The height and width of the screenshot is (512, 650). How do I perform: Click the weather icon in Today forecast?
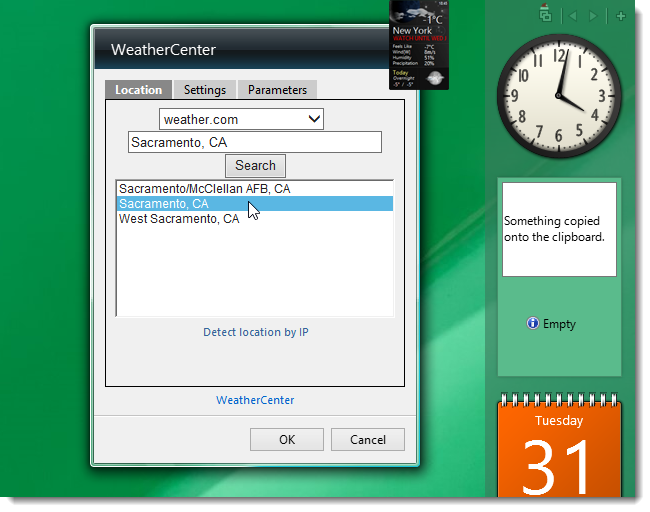(x=435, y=78)
